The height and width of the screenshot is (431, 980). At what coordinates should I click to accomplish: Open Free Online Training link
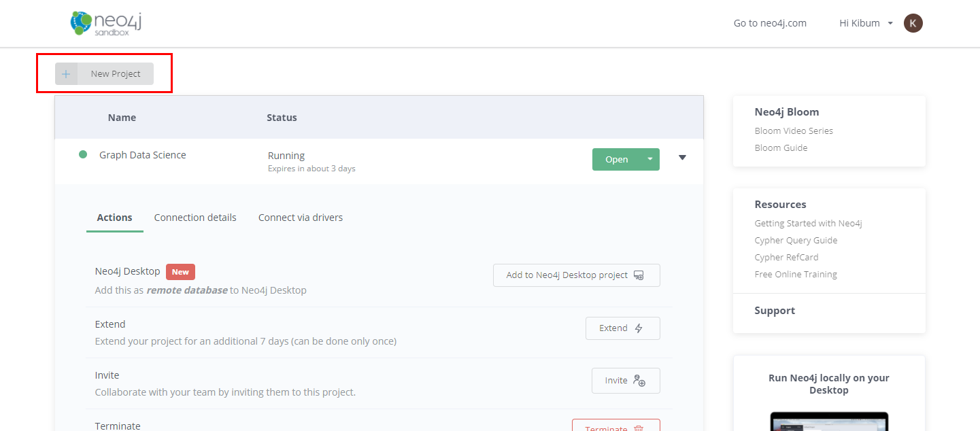796,274
